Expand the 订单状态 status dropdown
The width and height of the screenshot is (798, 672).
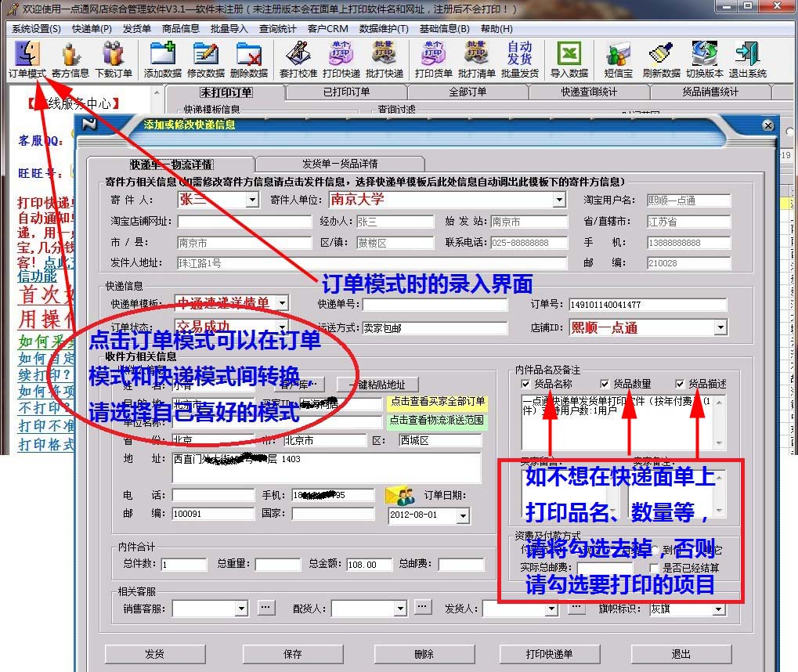[280, 327]
